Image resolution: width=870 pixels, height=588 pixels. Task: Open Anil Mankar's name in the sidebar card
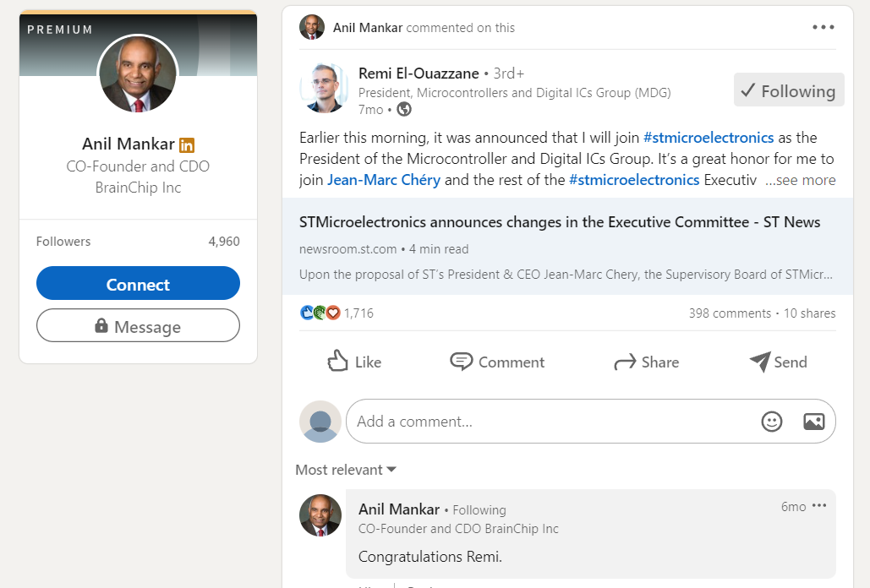point(129,144)
